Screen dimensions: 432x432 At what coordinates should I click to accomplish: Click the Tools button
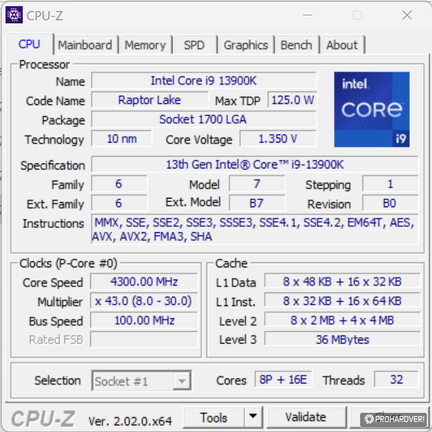(214, 417)
